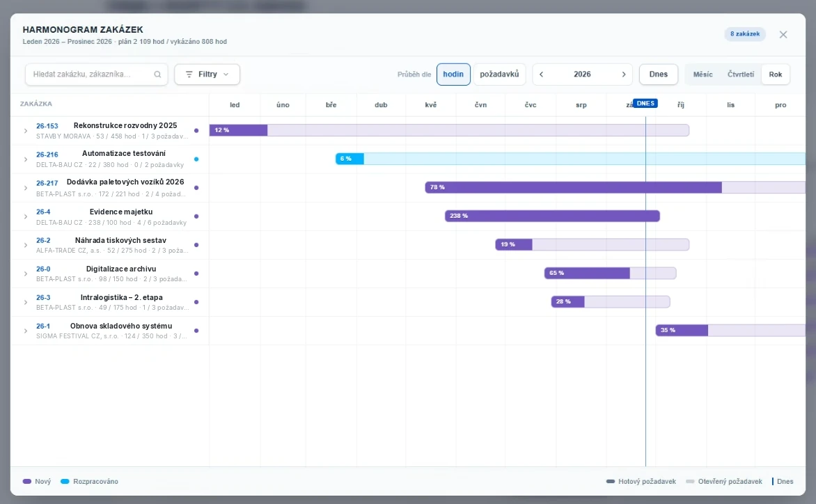Click the 35 % progress bar
The width and height of the screenshot is (816, 504).
click(x=730, y=330)
